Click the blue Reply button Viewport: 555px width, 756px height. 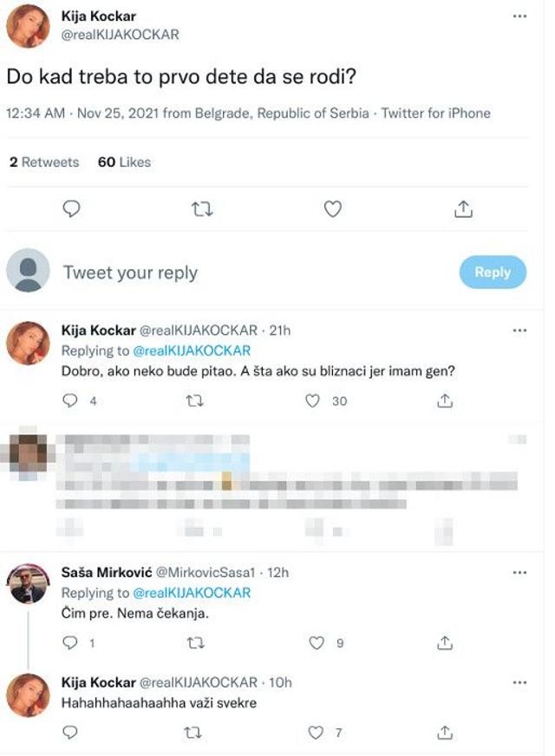[492, 273]
